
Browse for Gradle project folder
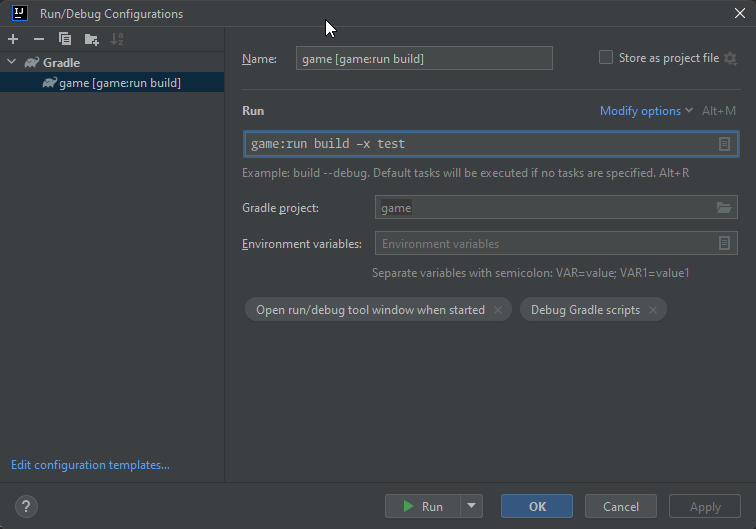725,208
